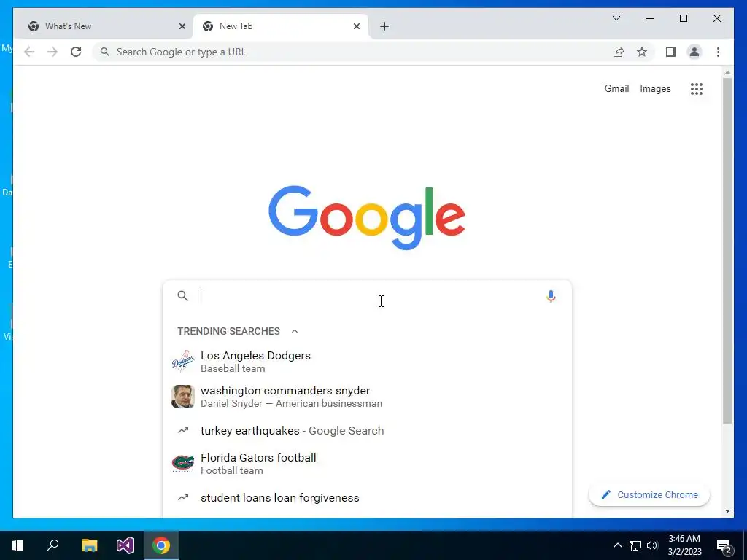The height and width of the screenshot is (560, 747).
Task: Select Los Angeles Dodgers suggestion
Action: point(367,362)
